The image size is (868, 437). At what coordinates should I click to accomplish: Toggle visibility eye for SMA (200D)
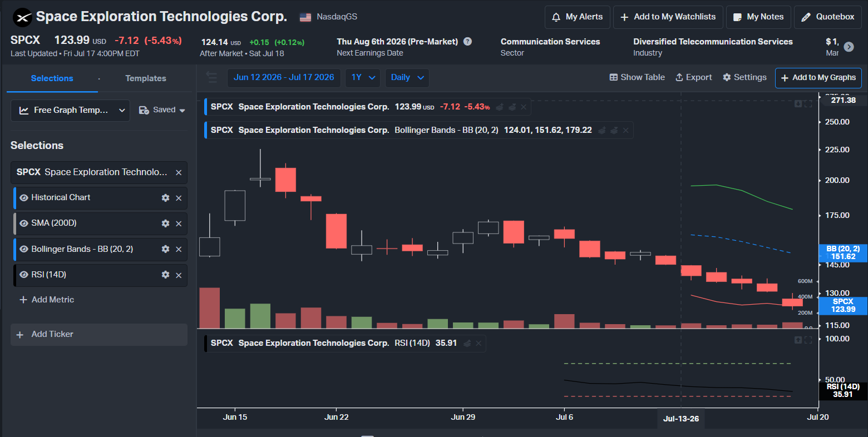[x=24, y=224]
